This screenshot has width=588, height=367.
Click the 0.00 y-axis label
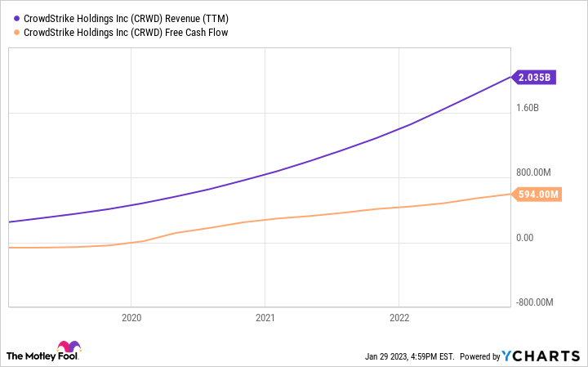pos(524,238)
